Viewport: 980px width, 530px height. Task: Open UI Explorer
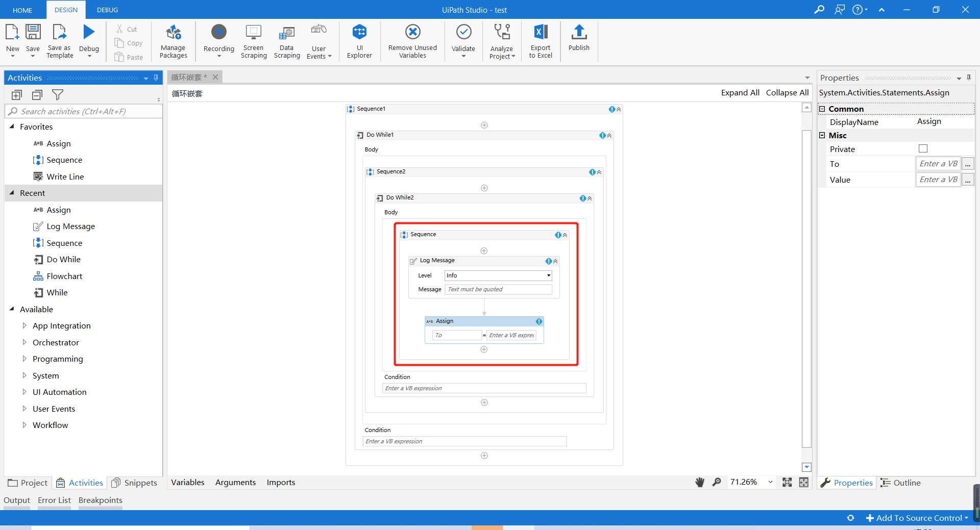(359, 41)
